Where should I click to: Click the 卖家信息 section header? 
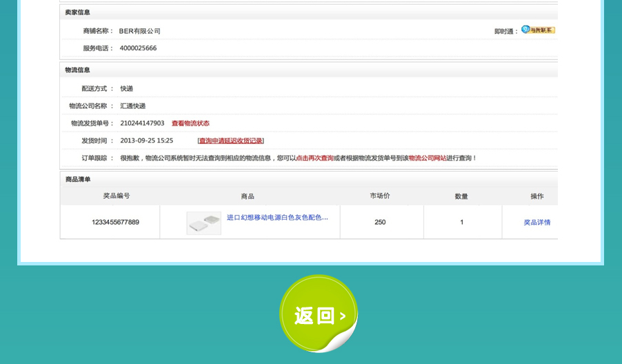(77, 12)
